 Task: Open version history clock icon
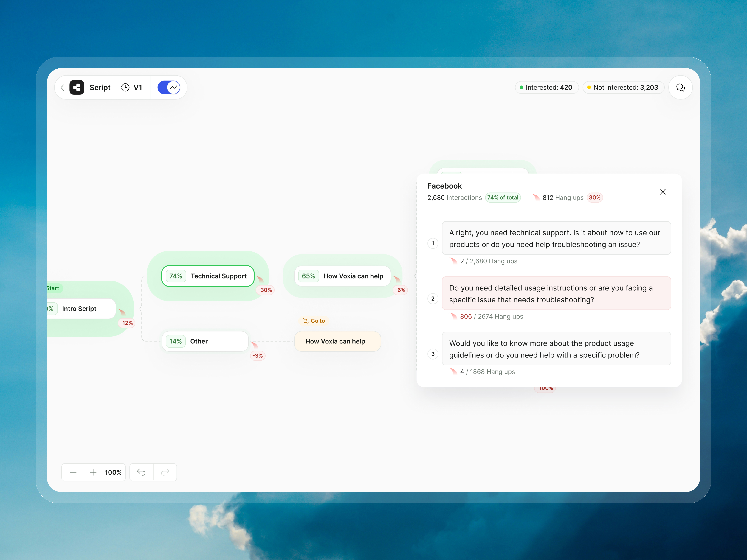pos(125,87)
